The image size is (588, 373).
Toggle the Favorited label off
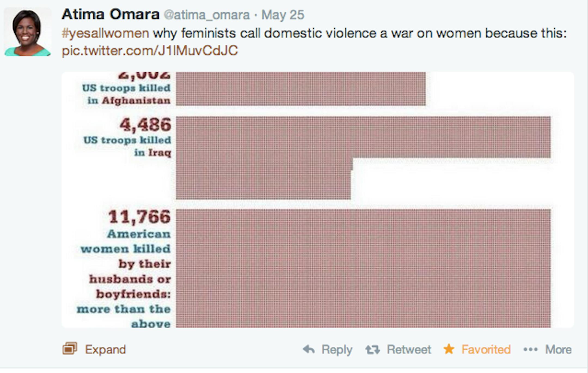click(486, 349)
